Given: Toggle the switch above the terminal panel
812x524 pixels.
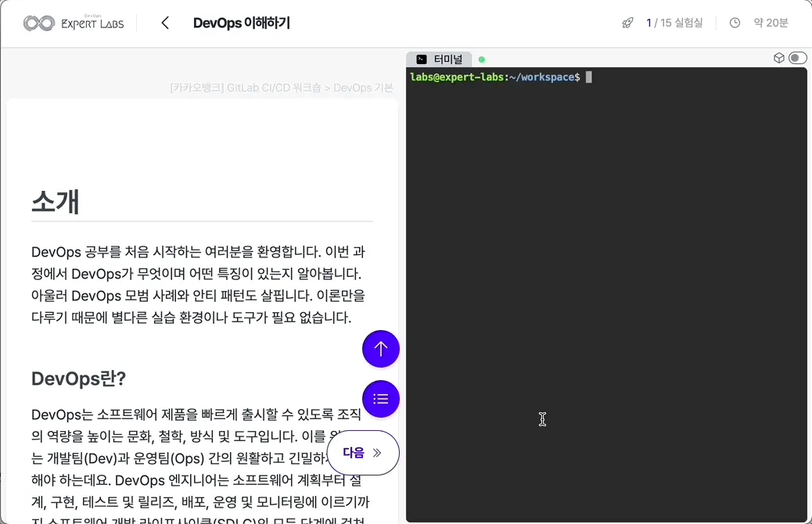Looking at the screenshot, I should [x=797, y=58].
